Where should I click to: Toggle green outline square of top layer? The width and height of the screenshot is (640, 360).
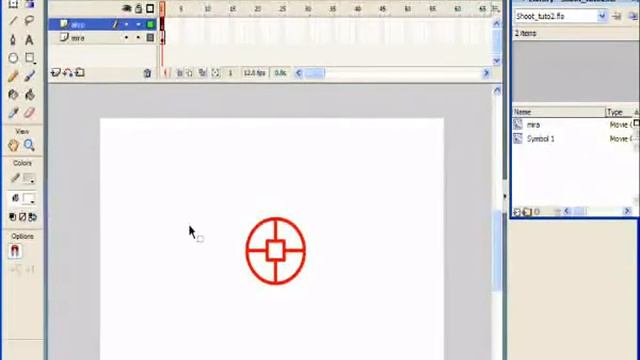pos(150,24)
